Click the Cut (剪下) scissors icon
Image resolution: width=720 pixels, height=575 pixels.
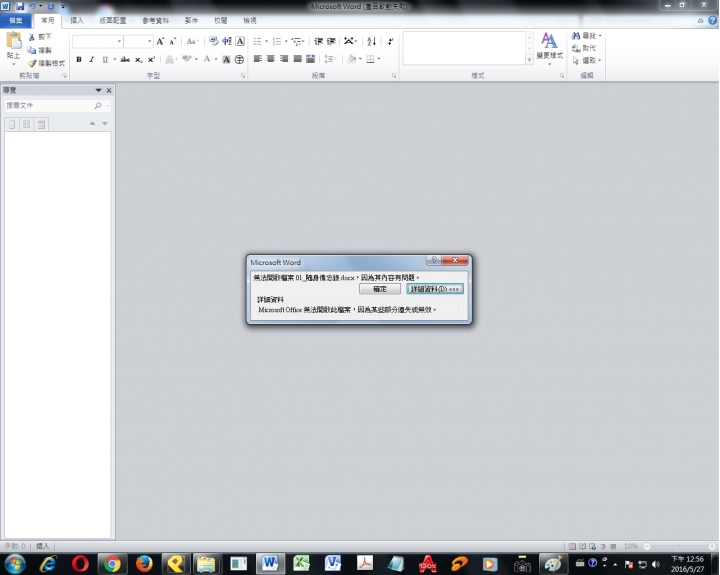[32, 37]
